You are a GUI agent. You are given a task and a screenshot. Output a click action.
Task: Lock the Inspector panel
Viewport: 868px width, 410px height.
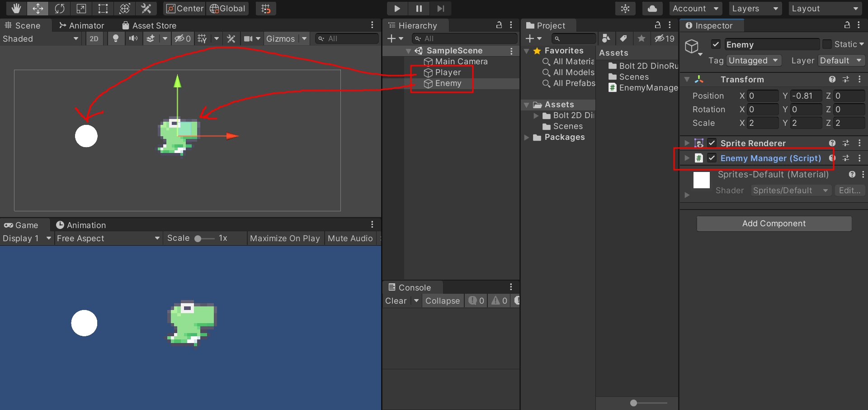click(x=847, y=25)
